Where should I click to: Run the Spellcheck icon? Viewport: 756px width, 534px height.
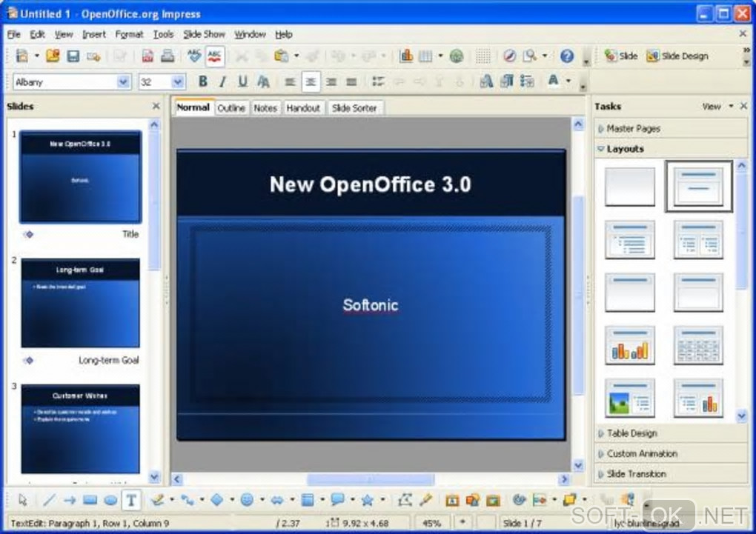click(x=194, y=56)
